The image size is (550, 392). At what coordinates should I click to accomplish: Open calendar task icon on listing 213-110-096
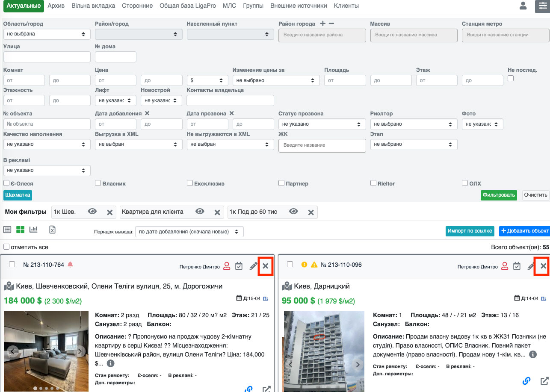tap(517, 266)
